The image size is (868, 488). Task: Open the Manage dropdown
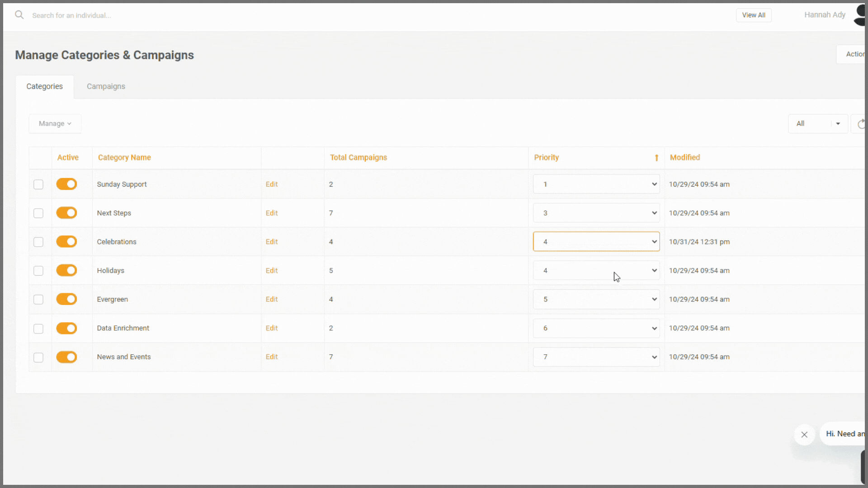tap(54, 123)
